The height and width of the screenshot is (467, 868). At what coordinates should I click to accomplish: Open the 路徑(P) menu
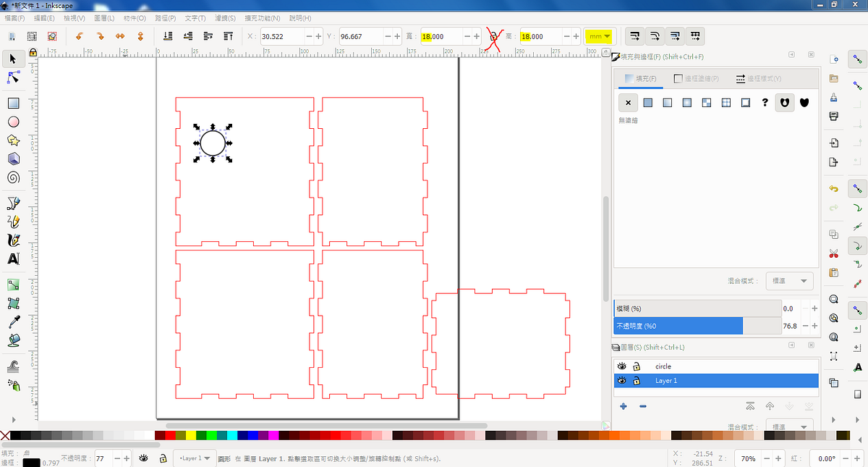[166, 17]
